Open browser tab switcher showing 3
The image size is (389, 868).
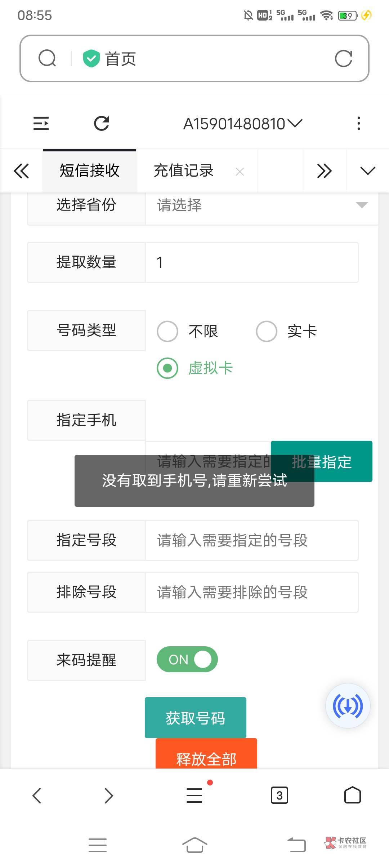(279, 795)
